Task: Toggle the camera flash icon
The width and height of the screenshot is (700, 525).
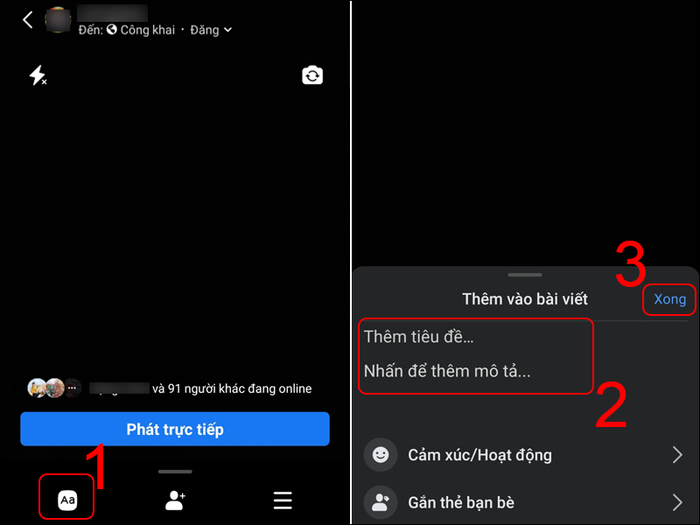Action: (x=38, y=75)
